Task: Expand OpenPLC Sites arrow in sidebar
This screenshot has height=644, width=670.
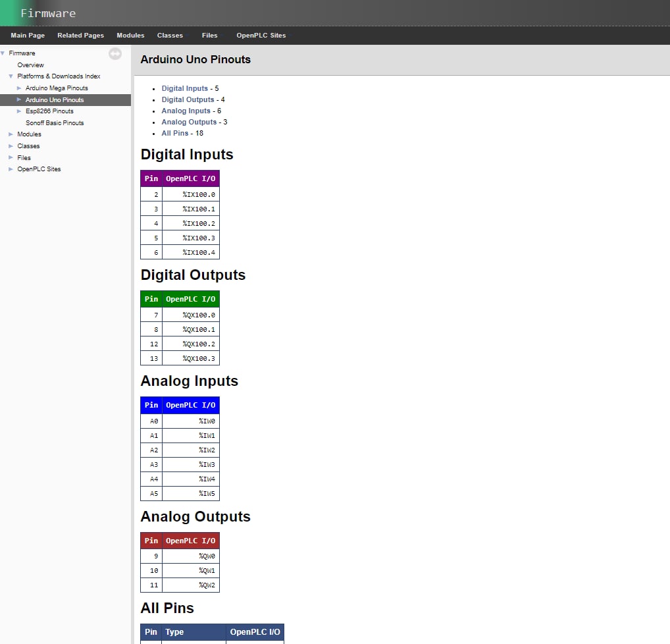Action: pyautogui.click(x=11, y=169)
